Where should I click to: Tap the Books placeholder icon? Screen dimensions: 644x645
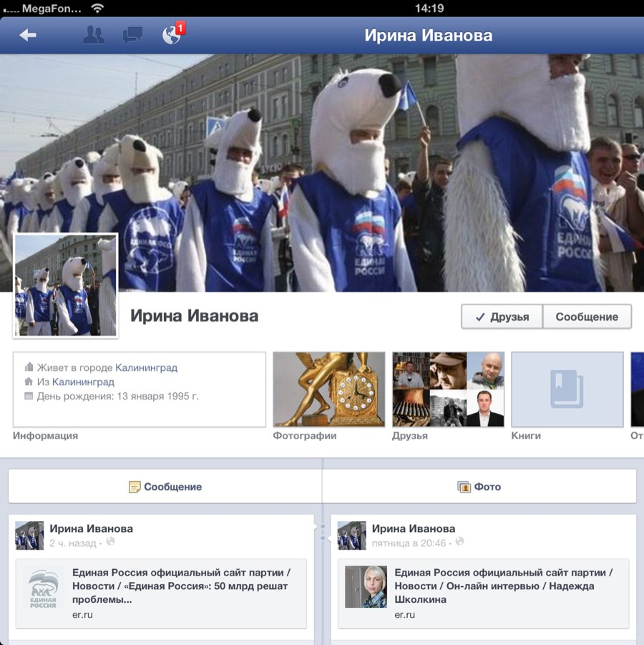coord(567,389)
